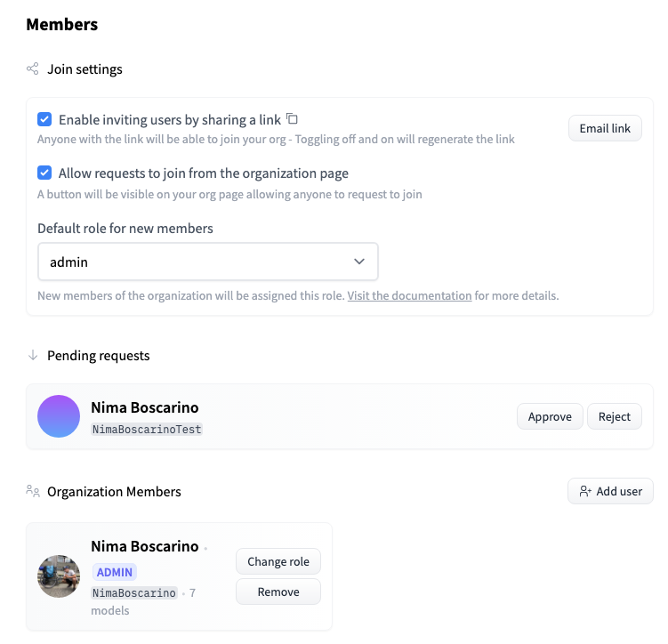
Task: Uncheck Allow requests to join from organization page
Action: [x=44, y=173]
